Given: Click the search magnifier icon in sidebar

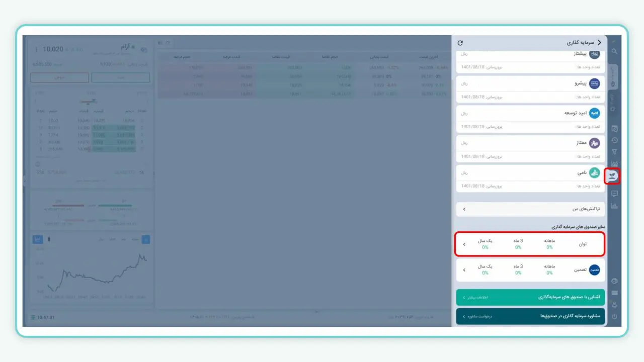Looking at the screenshot, I should (x=614, y=51).
